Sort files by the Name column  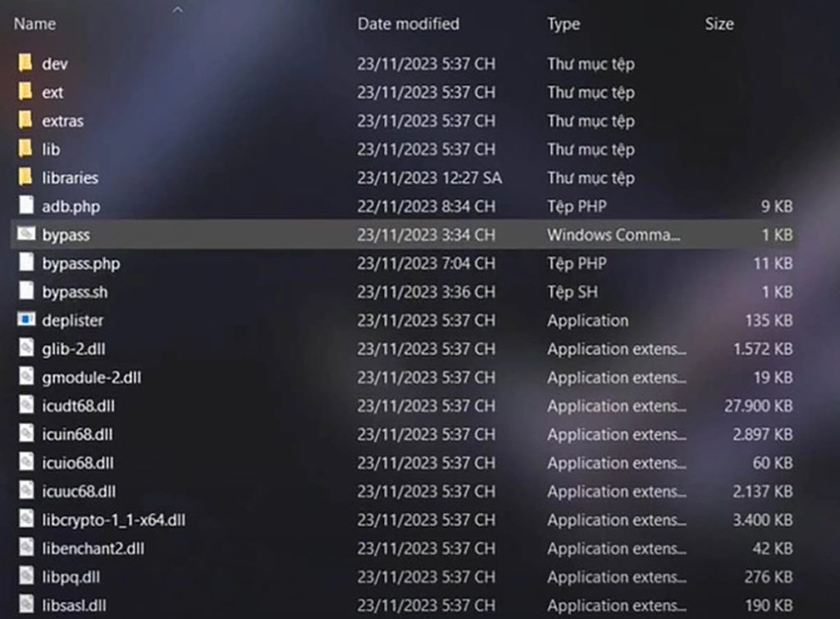click(x=34, y=25)
